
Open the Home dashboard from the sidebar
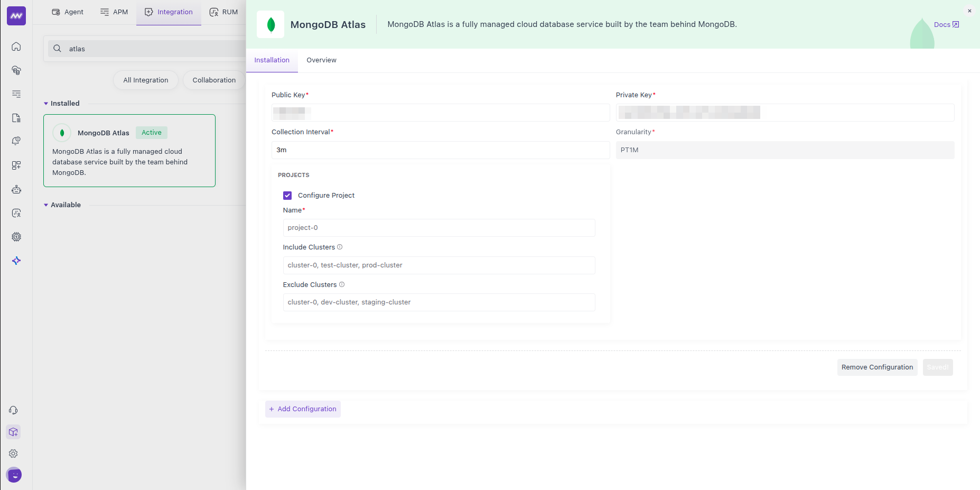pos(16,47)
